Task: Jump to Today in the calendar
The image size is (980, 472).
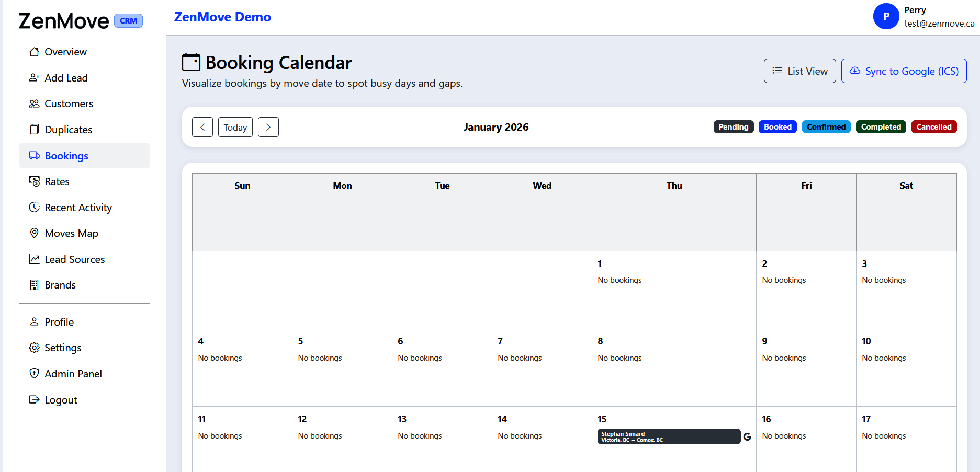Action: pyautogui.click(x=235, y=127)
